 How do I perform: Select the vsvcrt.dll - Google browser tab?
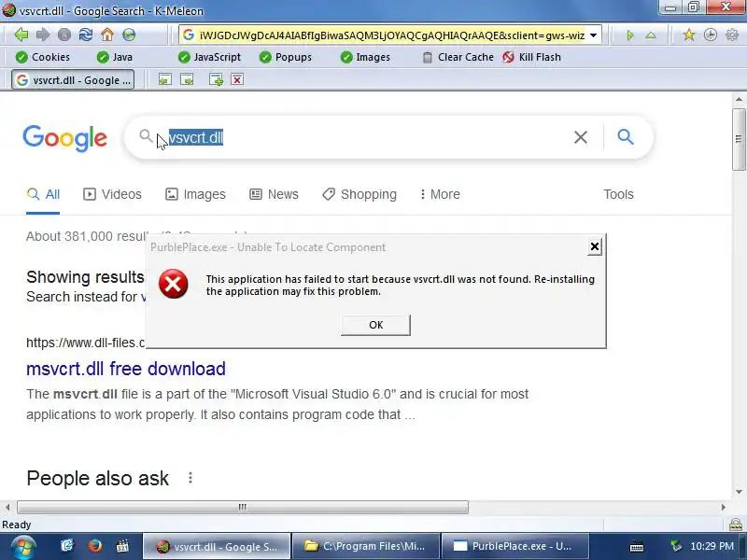(73, 80)
